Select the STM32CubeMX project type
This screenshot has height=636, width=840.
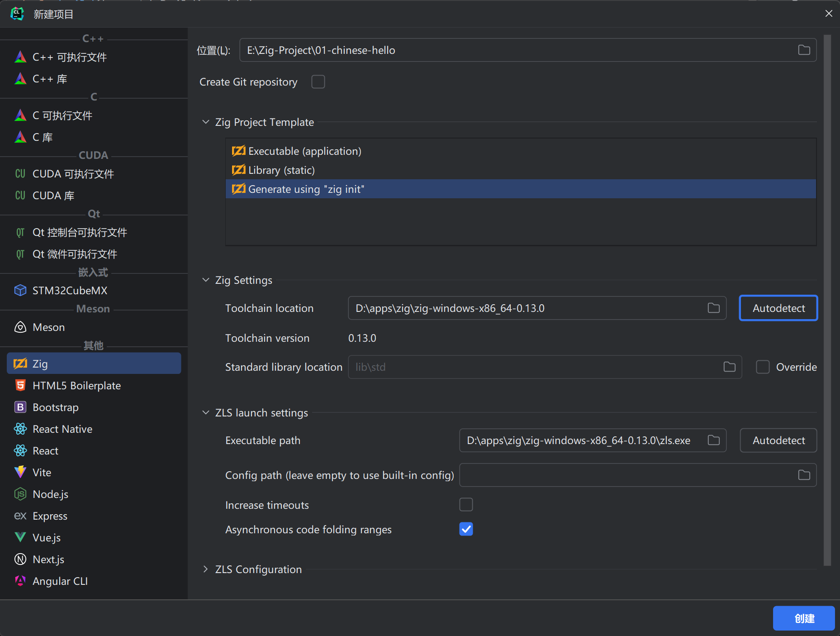[x=70, y=291]
